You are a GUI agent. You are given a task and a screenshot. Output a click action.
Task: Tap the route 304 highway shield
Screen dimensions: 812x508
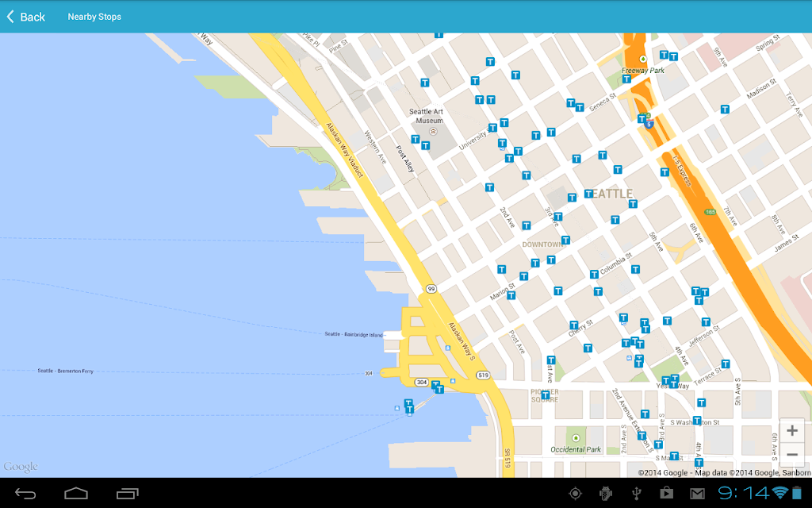tap(422, 382)
